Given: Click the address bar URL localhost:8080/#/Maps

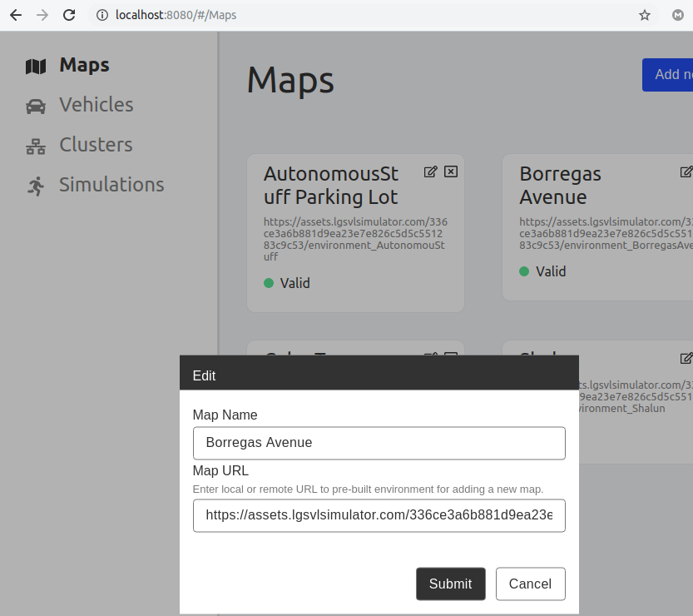Looking at the screenshot, I should click(x=176, y=15).
